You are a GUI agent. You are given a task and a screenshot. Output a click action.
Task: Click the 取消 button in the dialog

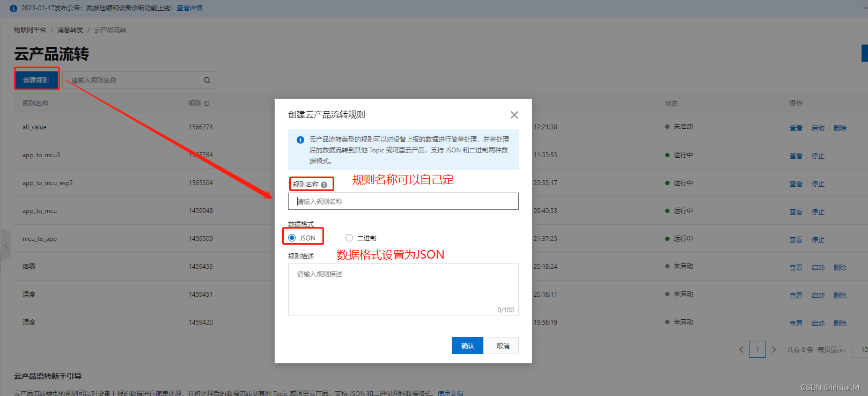click(x=503, y=346)
